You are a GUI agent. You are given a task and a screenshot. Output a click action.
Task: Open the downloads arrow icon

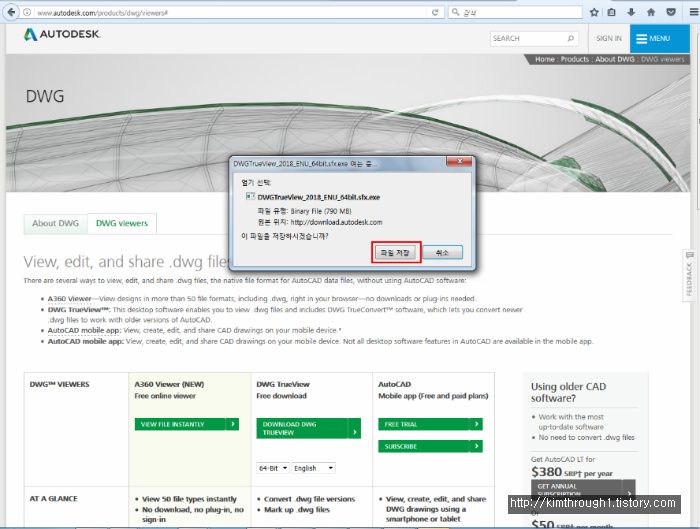631,12
